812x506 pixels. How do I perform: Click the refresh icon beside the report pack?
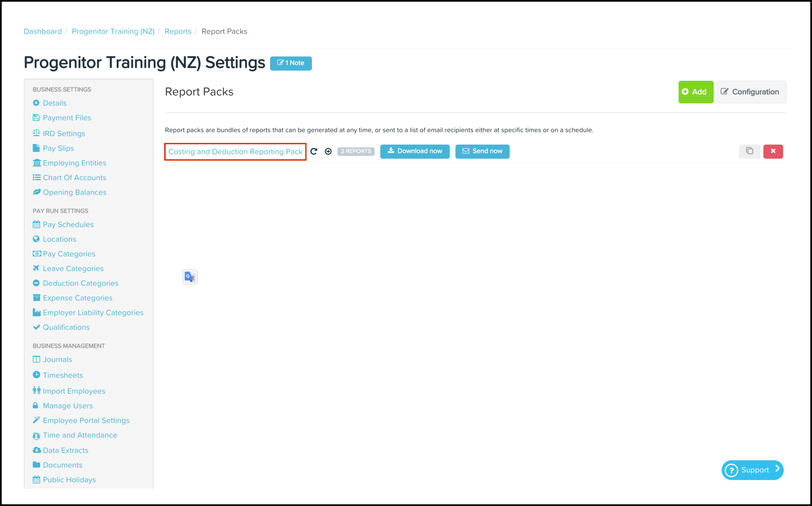tap(314, 151)
